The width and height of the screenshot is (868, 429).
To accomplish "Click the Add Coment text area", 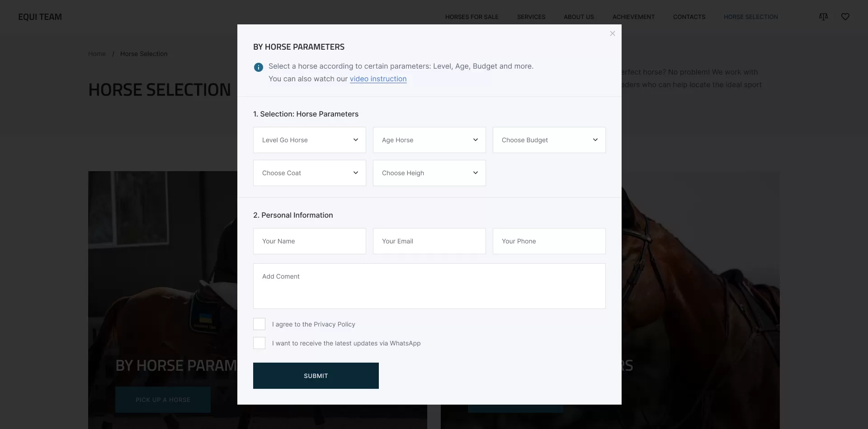I will [x=429, y=286].
